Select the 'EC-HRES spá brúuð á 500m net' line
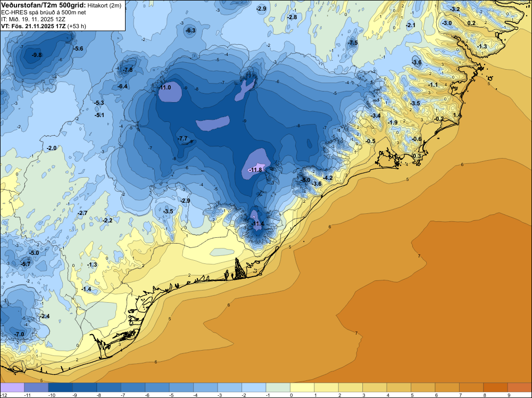The image size is (532, 398). [44, 12]
